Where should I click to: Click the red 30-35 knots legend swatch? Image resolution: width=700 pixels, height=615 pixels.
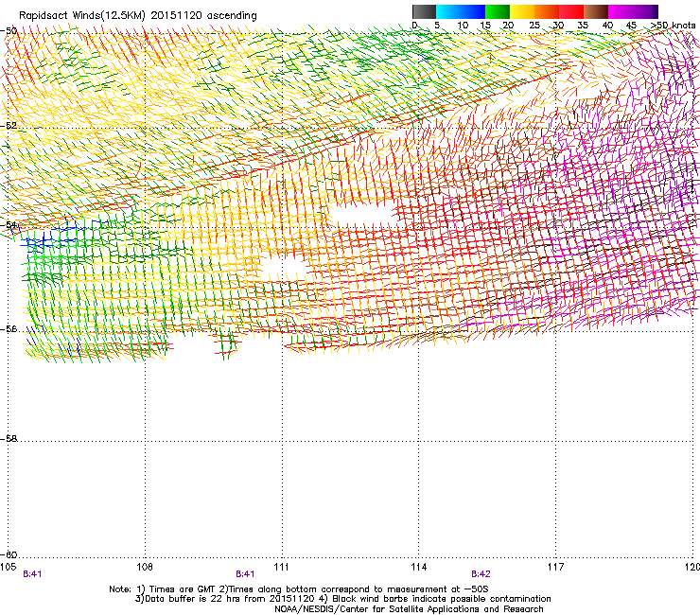coord(571,11)
